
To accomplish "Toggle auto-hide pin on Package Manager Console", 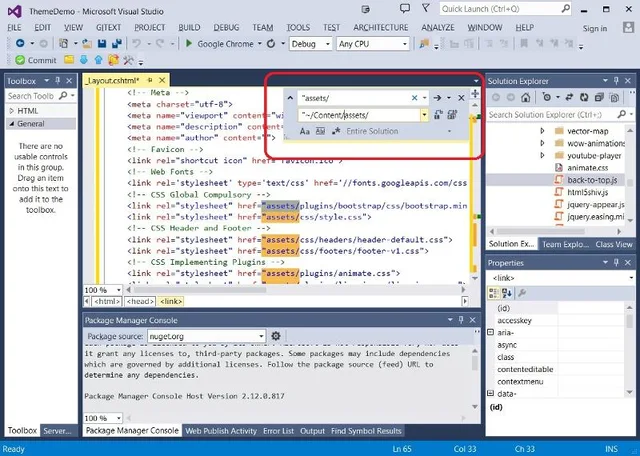I will click(461, 320).
